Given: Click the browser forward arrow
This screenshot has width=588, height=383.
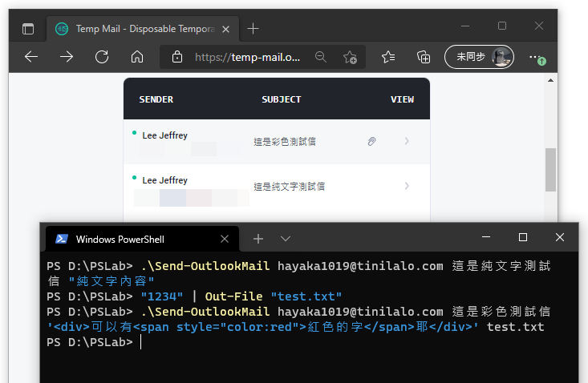Looking at the screenshot, I should point(67,57).
